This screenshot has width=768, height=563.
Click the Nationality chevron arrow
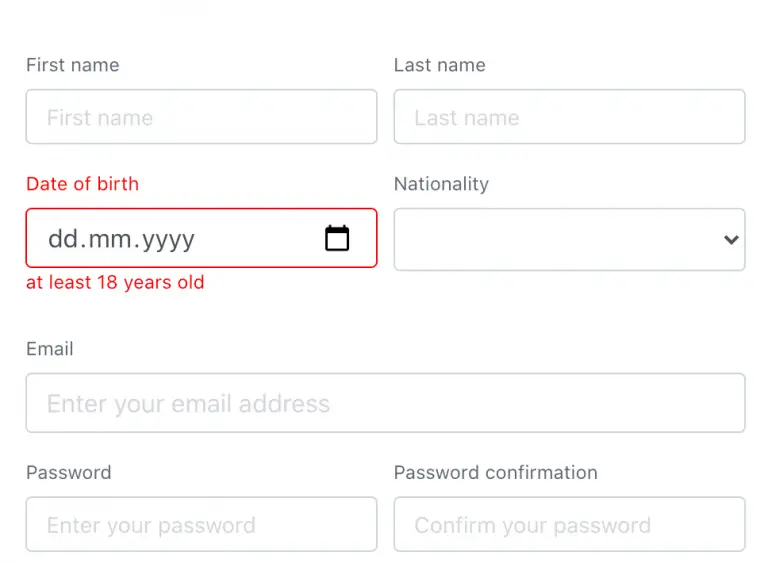pyautogui.click(x=731, y=240)
